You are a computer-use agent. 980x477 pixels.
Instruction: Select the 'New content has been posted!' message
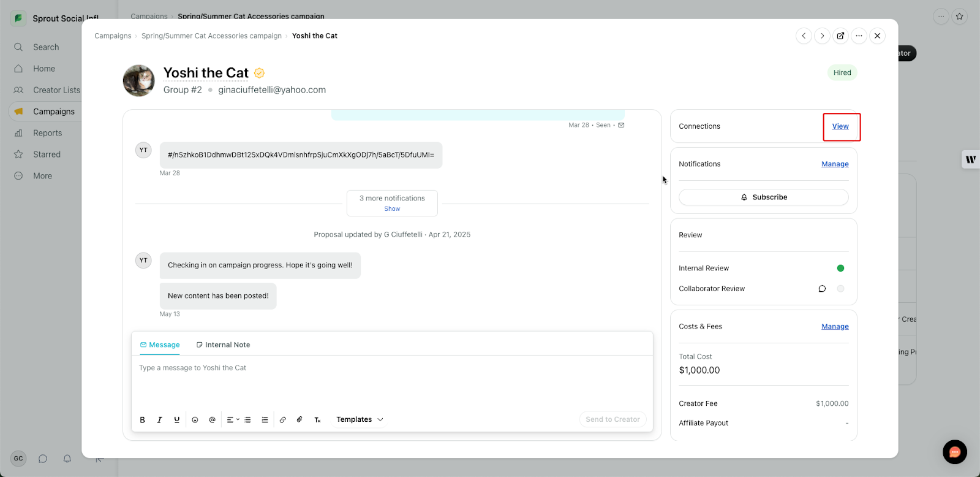[218, 296]
